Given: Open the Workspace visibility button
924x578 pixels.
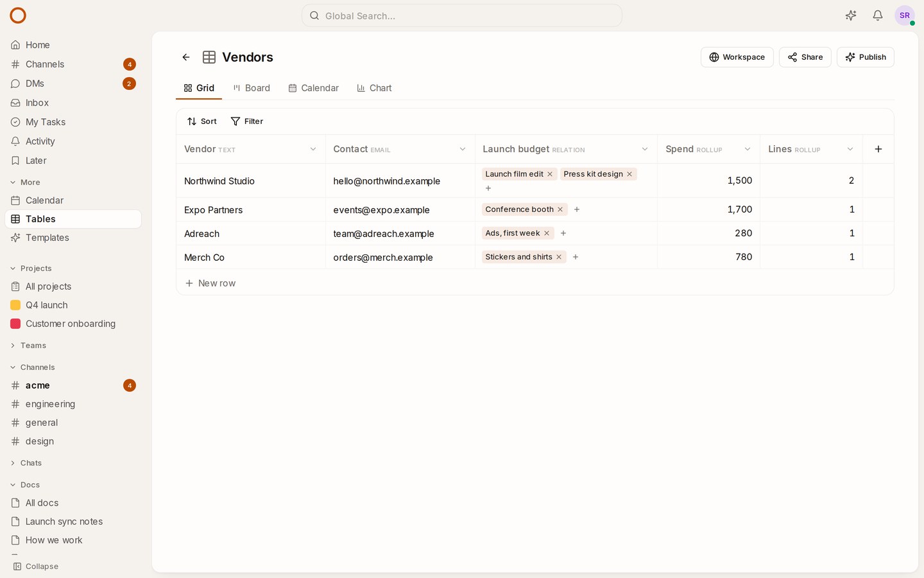Looking at the screenshot, I should [737, 57].
